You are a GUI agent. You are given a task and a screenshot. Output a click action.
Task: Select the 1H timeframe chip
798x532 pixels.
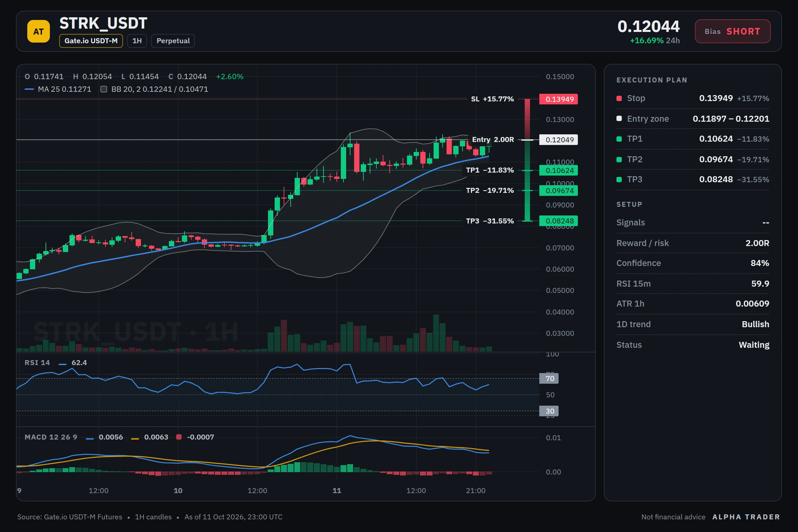point(137,41)
